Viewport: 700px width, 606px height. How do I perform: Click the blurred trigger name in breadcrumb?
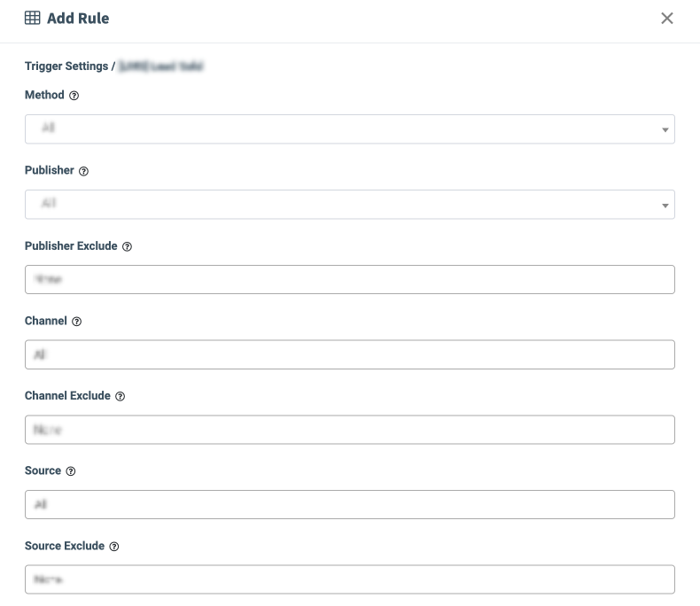click(162, 66)
